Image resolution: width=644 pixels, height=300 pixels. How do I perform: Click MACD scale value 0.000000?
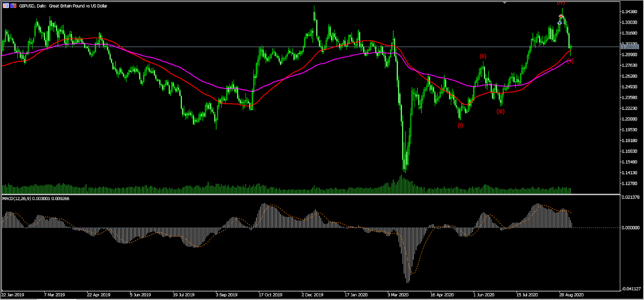pyautogui.click(x=630, y=228)
